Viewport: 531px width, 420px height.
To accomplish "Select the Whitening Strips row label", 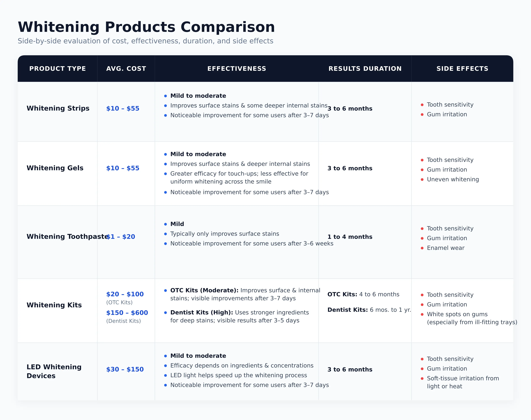I will pyautogui.click(x=58, y=108).
